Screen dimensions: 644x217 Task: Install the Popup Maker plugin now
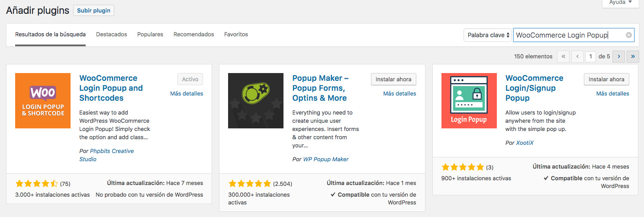tap(393, 79)
